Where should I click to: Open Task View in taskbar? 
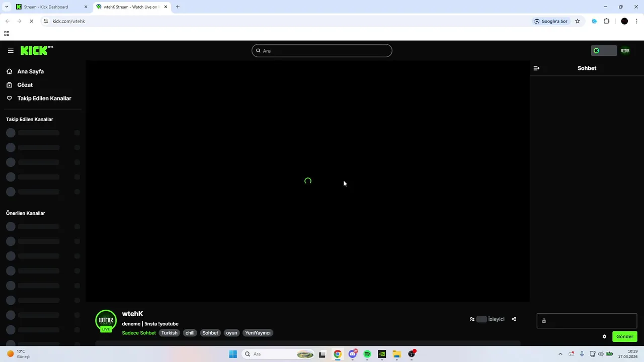[322, 354]
